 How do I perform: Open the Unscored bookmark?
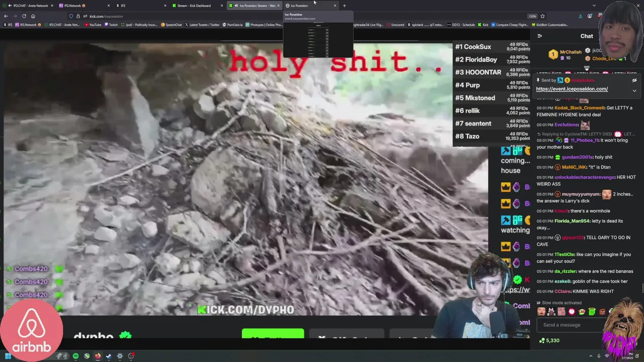pyautogui.click(x=395, y=25)
